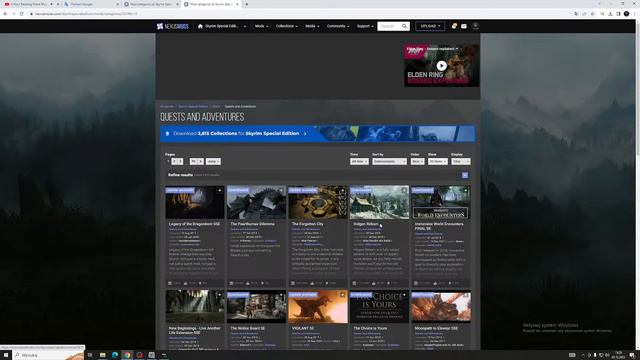Click the Nexus Mods logo
The height and width of the screenshot is (360, 640).
tap(173, 26)
